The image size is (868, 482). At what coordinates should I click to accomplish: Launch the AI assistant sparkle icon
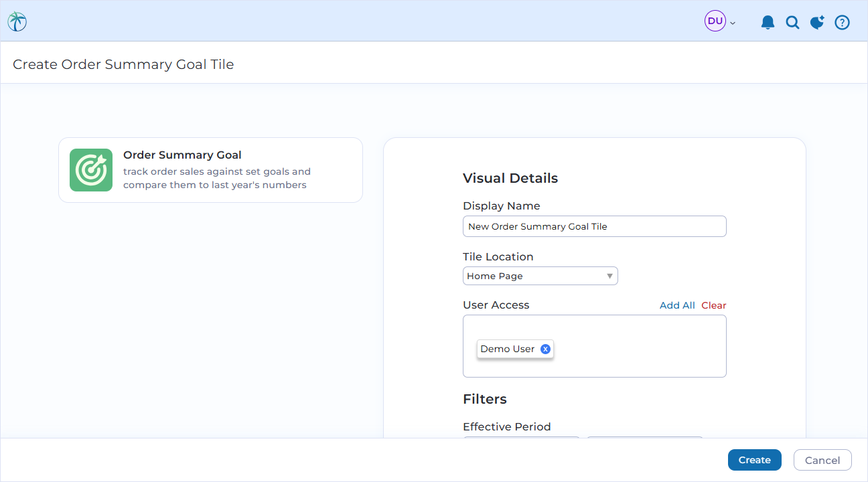(817, 21)
